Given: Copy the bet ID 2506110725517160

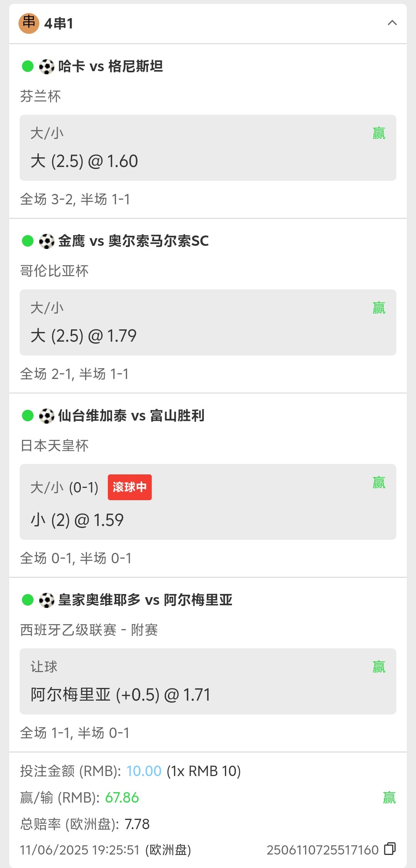Looking at the screenshot, I should (390, 849).
